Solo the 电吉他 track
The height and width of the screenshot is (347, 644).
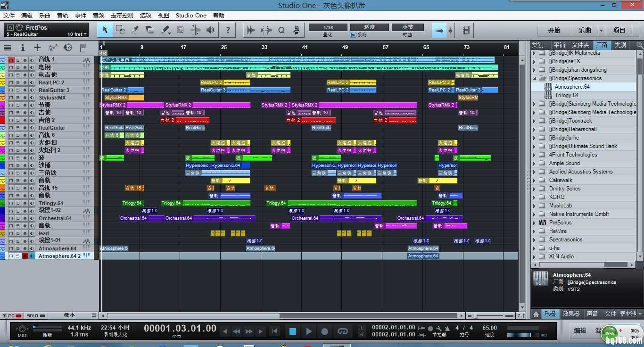click(18, 74)
